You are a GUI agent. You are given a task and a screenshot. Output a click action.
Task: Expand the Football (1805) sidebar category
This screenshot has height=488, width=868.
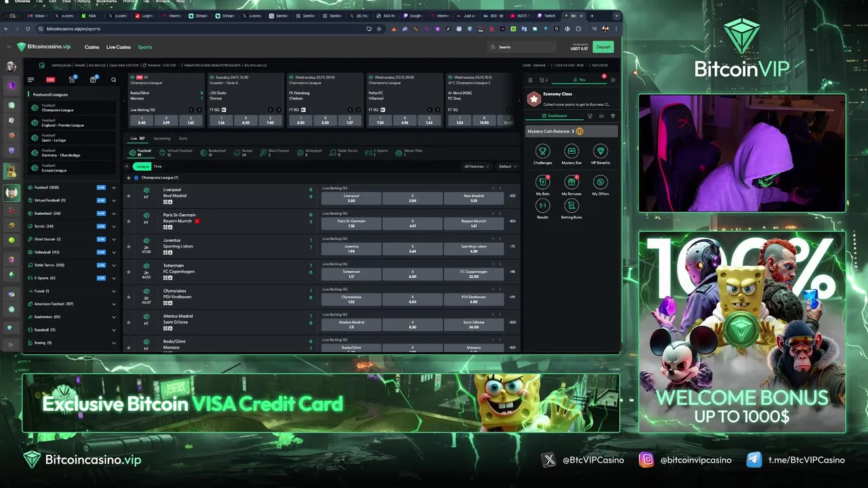(113, 188)
